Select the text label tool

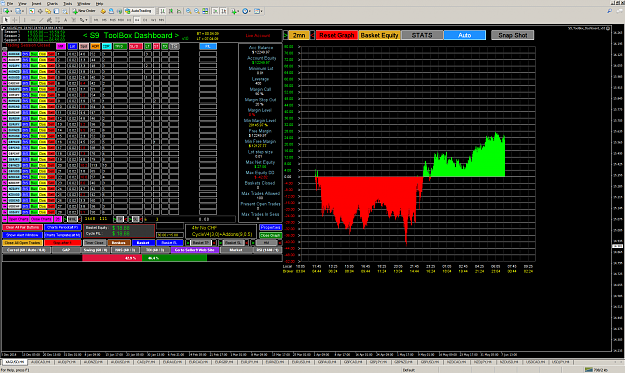coord(74,20)
